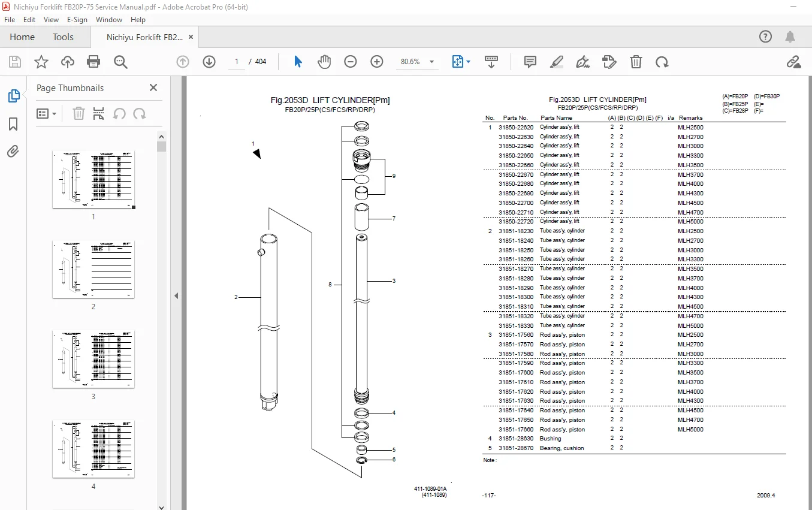The height and width of the screenshot is (510, 812).
Task: Open the Stamp tool in the toolbar
Action: coord(609,62)
